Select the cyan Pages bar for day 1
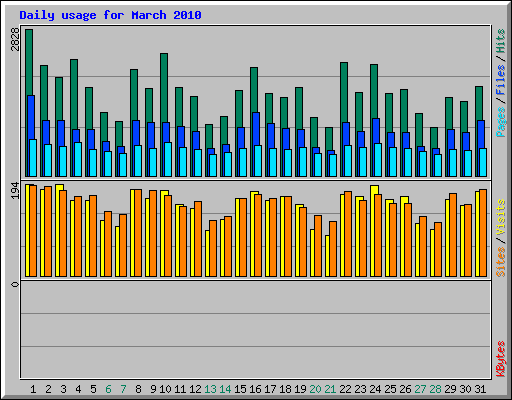The height and width of the screenshot is (400, 512). click(x=33, y=158)
